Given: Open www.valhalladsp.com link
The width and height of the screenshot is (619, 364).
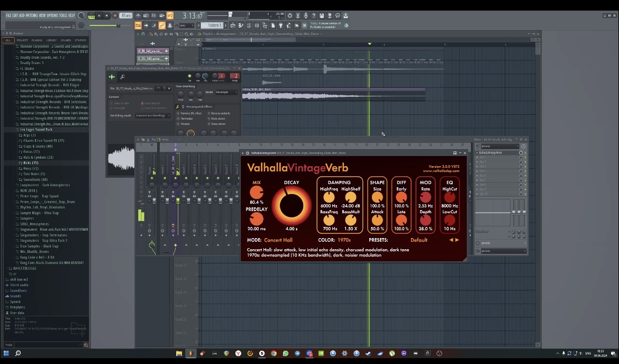Looking at the screenshot, I should [441, 171].
